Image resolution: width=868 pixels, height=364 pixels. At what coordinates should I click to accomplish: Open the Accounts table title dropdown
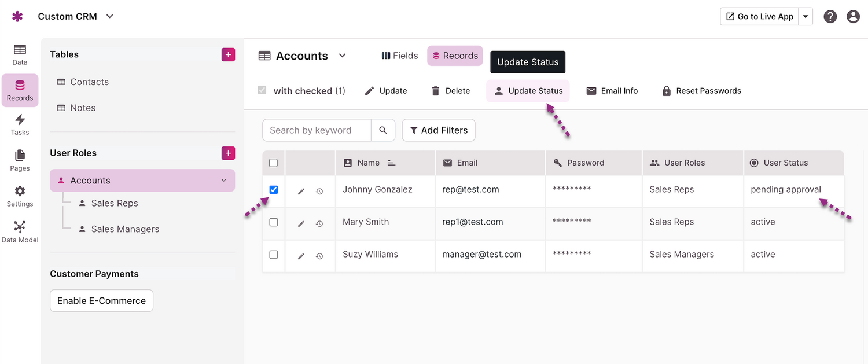tap(342, 56)
